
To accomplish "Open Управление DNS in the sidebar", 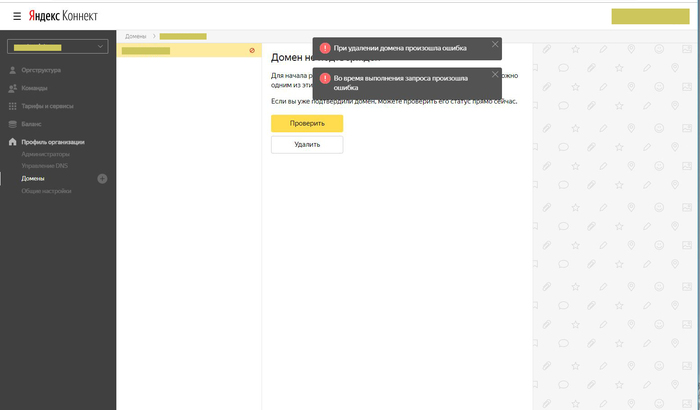I will (44, 166).
